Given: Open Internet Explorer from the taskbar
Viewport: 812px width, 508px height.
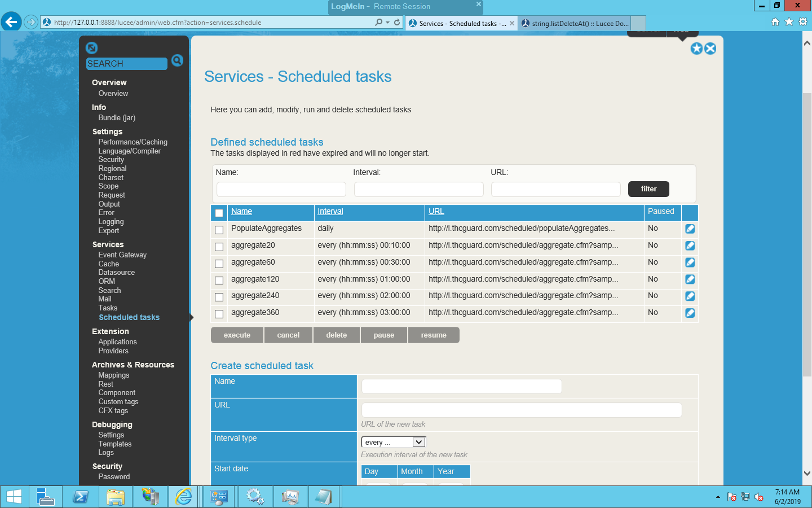Looking at the screenshot, I should pos(184,497).
